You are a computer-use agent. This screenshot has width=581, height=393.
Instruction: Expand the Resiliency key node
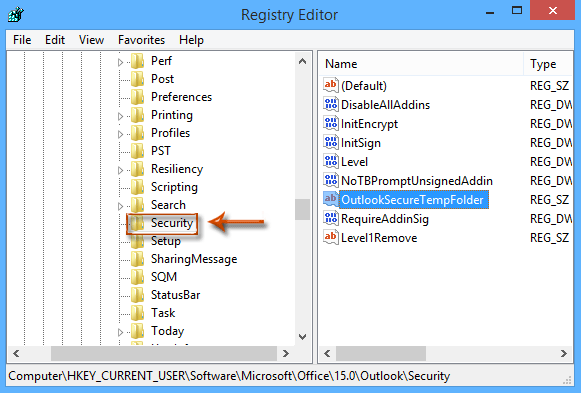point(120,170)
